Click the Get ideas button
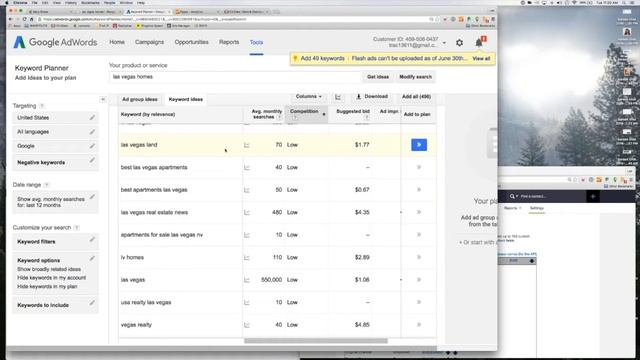Viewport: 640px width, 360px height. pos(378,77)
